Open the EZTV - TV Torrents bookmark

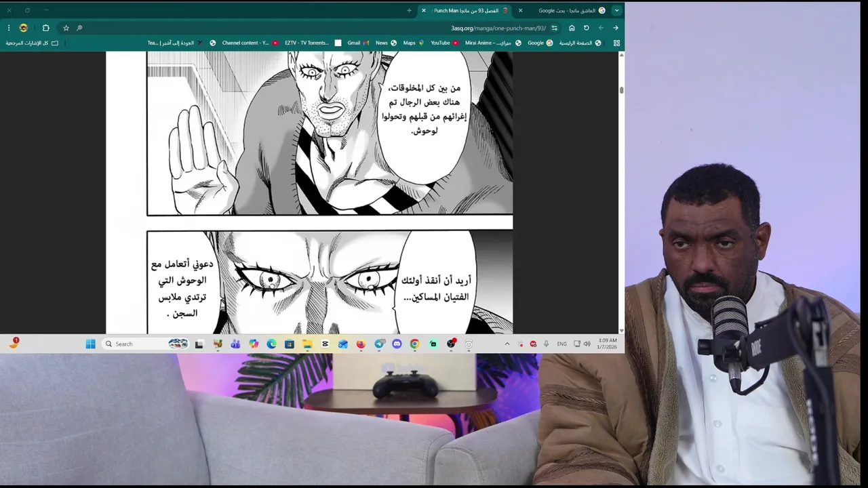click(x=313, y=43)
